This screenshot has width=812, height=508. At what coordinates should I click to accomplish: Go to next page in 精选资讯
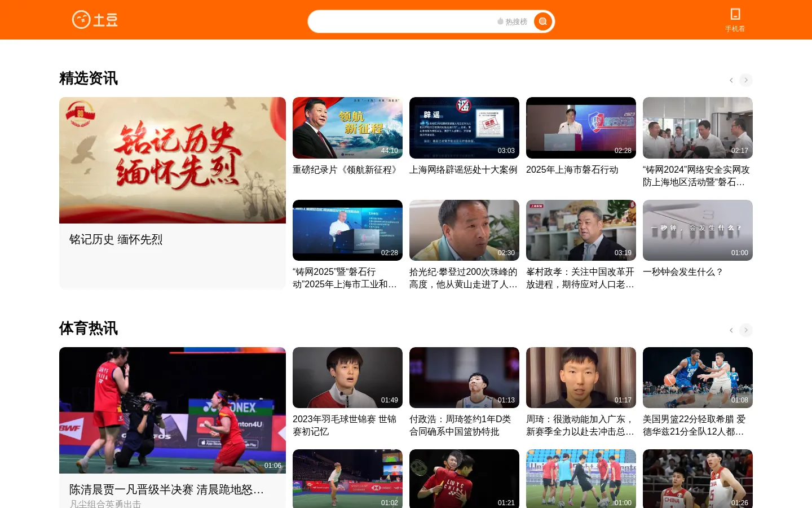[746, 80]
